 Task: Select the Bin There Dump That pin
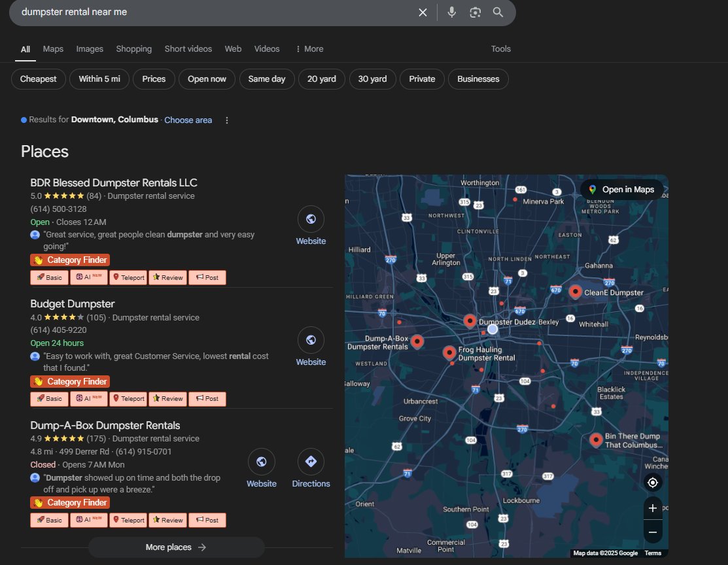(x=596, y=439)
